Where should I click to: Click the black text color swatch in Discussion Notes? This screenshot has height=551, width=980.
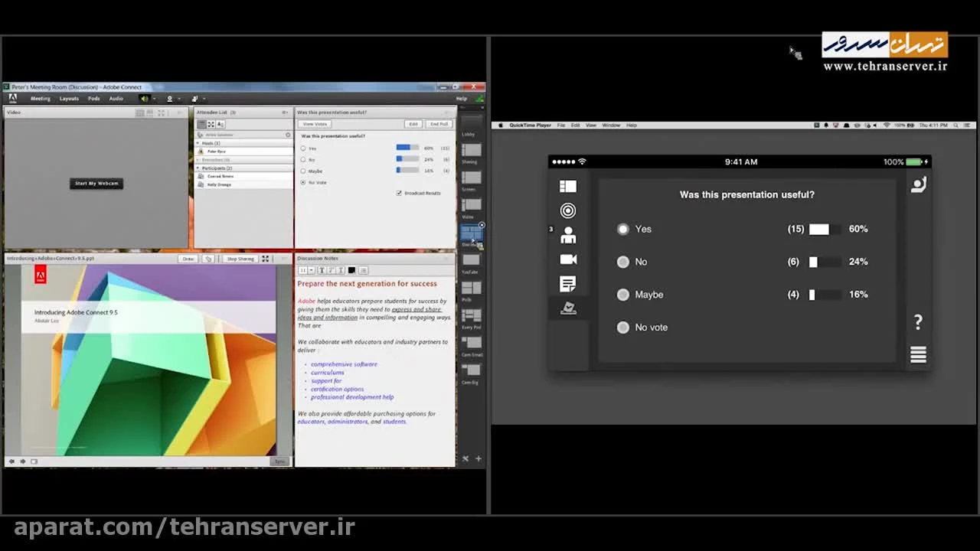(x=351, y=270)
